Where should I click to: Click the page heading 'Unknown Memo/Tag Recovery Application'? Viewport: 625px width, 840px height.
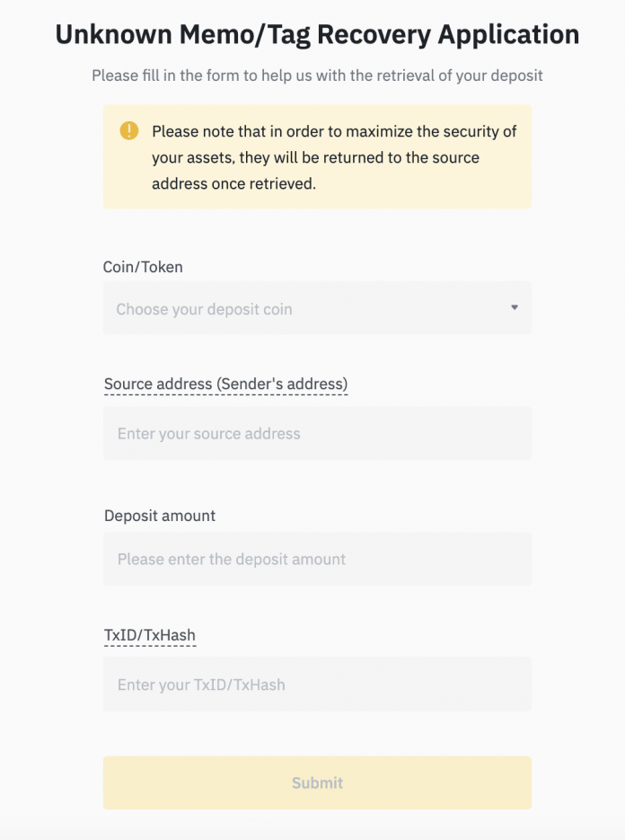click(312, 34)
